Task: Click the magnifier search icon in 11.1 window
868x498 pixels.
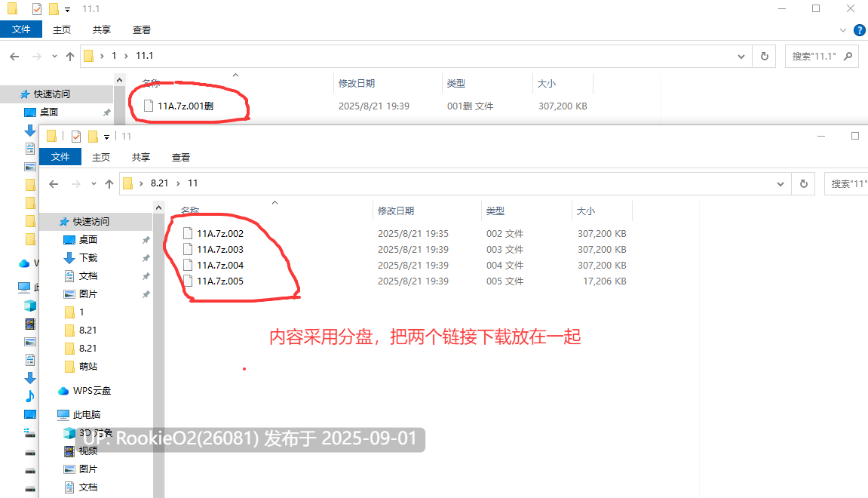Action: coord(848,56)
